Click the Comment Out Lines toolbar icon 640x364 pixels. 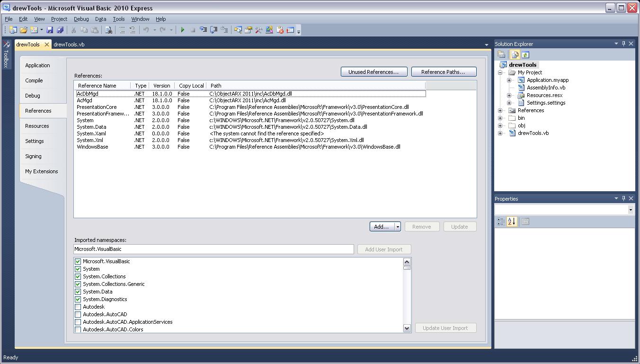[122, 30]
